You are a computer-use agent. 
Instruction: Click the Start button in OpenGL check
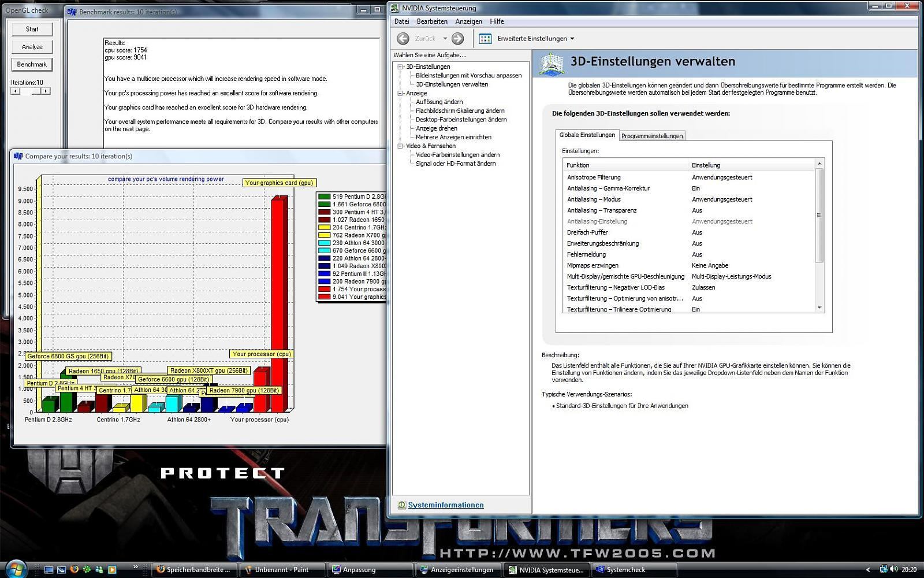pyautogui.click(x=32, y=29)
